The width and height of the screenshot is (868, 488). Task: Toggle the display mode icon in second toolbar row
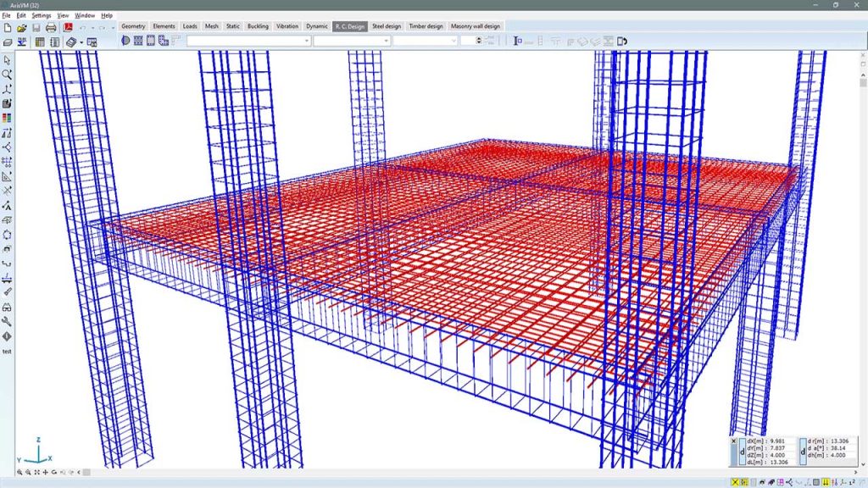(8, 41)
